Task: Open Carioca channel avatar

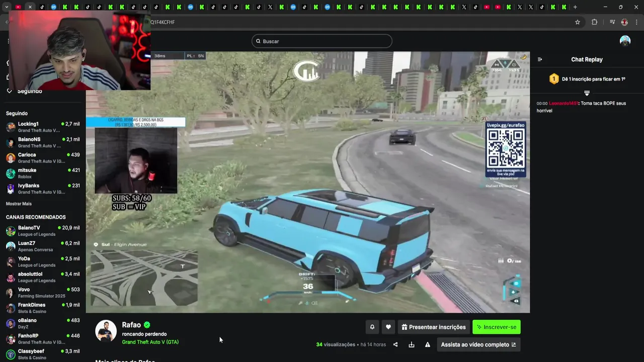Action: point(11,158)
